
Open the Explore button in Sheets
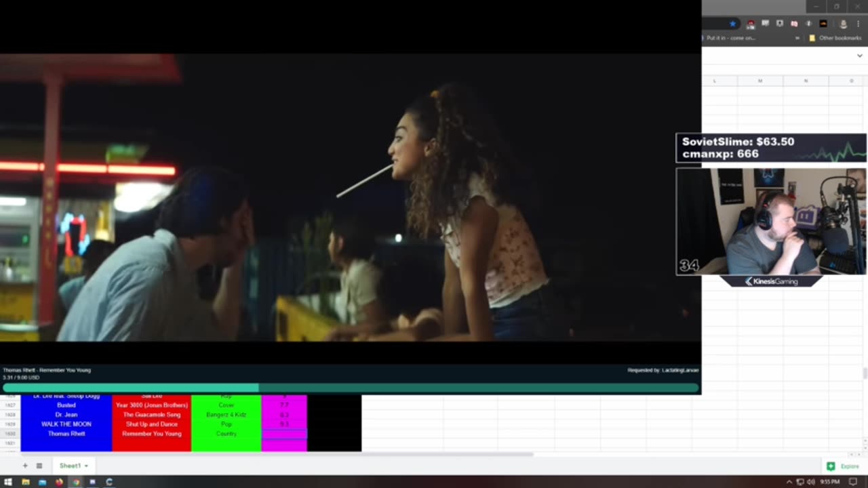click(x=843, y=466)
